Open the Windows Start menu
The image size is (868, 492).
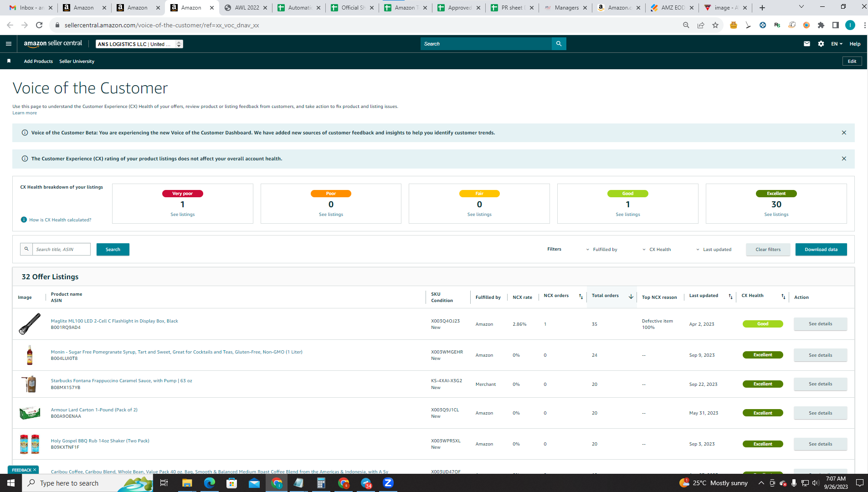(11, 483)
